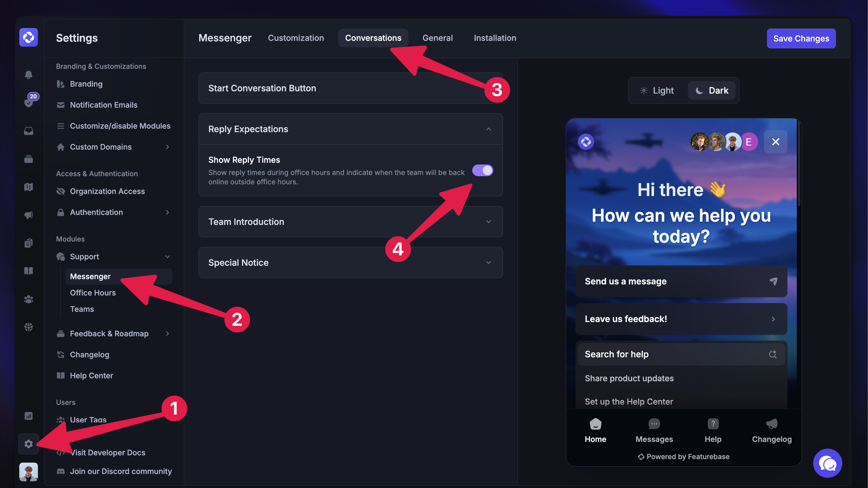The height and width of the screenshot is (488, 868).
Task: Click the megaphone changelog sidebar icon
Action: pyautogui.click(x=29, y=215)
